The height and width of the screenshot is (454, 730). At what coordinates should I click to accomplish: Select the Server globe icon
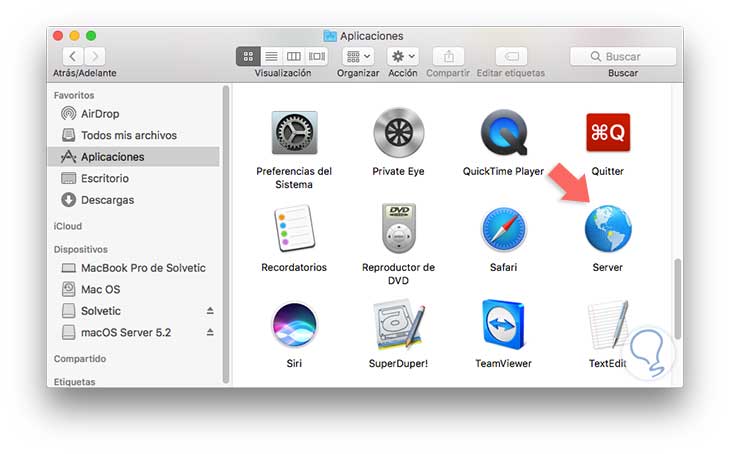pos(608,229)
